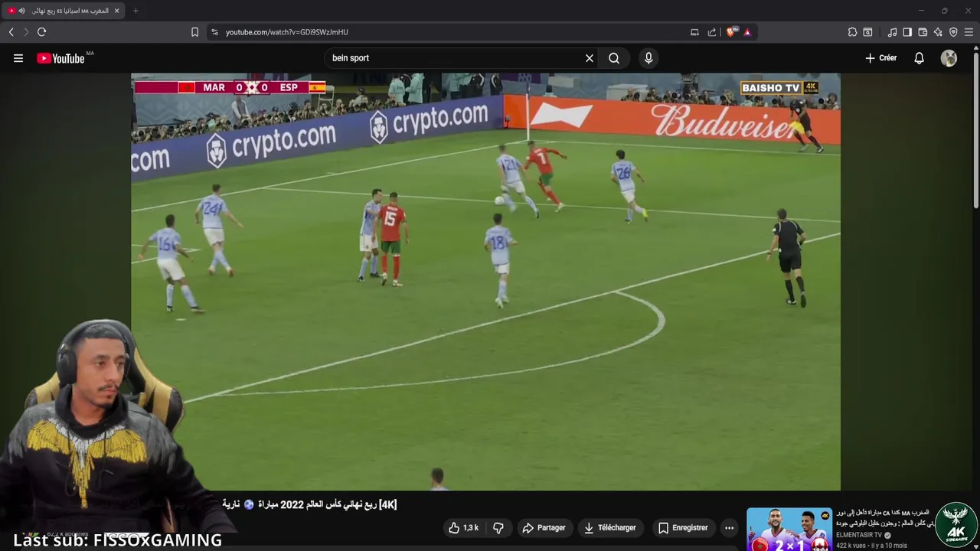980x551 pixels.
Task: Select the youtube.com address bar URL
Action: [287, 32]
